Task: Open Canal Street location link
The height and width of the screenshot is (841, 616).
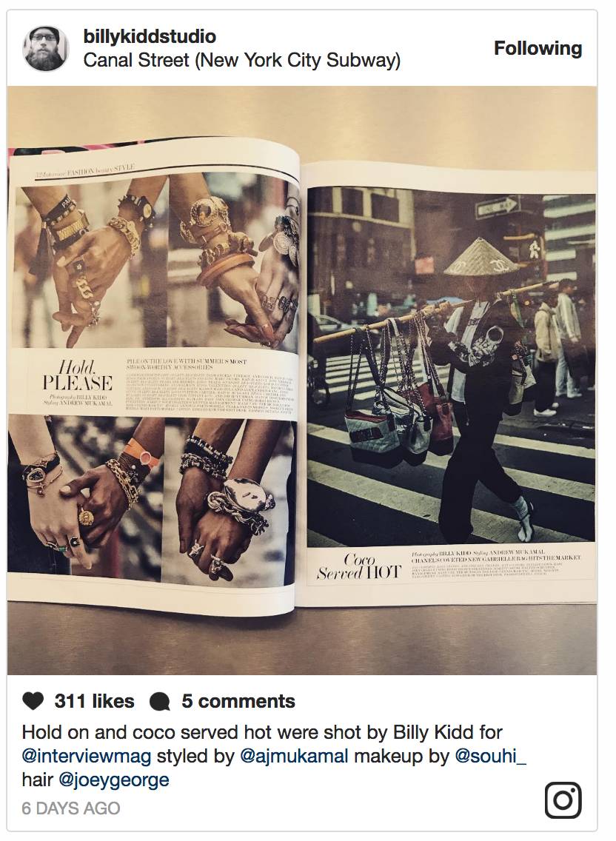Action: coord(242,60)
